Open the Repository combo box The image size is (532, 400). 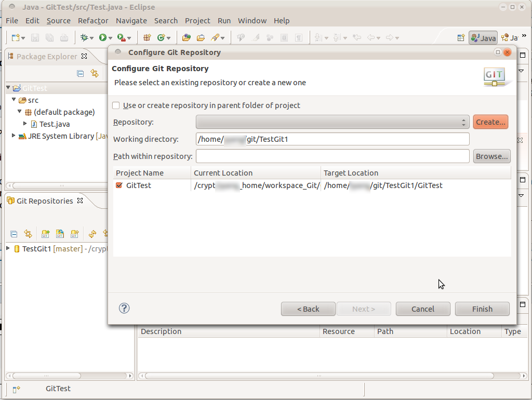[332, 122]
